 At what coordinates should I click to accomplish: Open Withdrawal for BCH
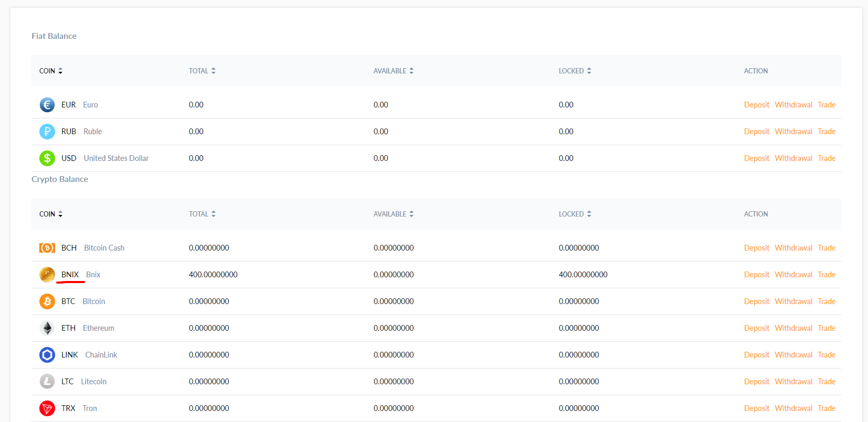pos(793,248)
